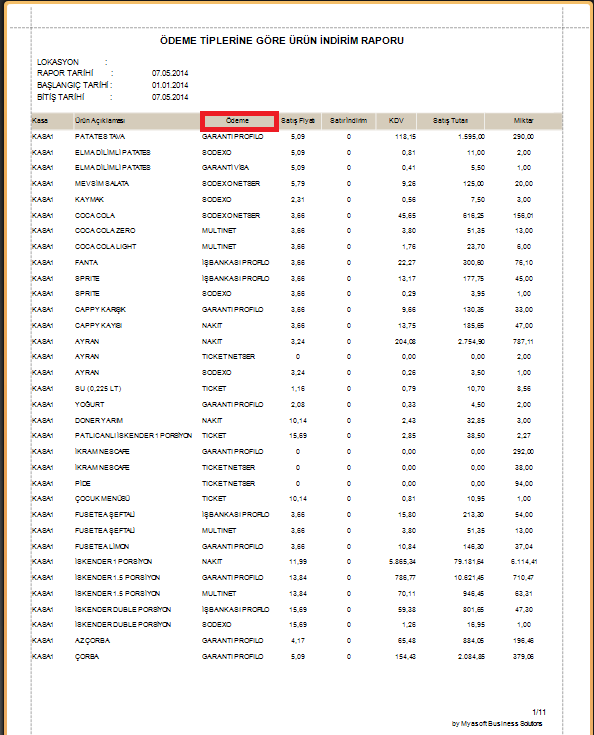Viewport: 594px width, 735px height.
Task: Click SODEXO NETSER in the MEVSİM SALATA row
Action: [x=231, y=183]
